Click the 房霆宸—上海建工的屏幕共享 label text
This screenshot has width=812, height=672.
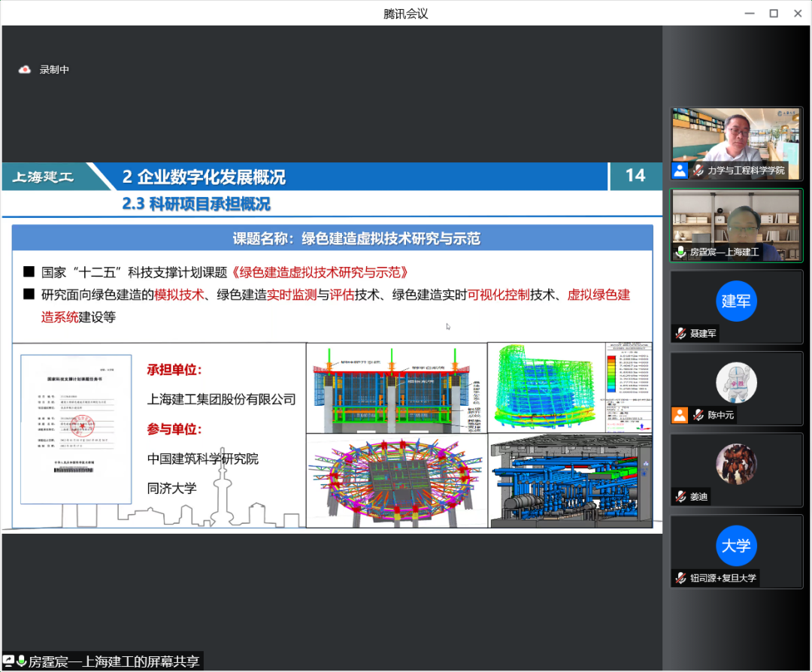coord(114,661)
